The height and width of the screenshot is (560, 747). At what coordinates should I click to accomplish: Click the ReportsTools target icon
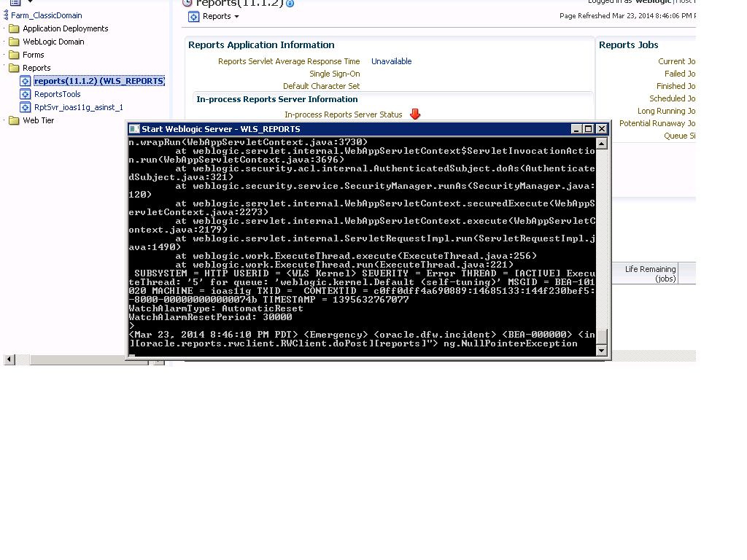[x=26, y=94]
